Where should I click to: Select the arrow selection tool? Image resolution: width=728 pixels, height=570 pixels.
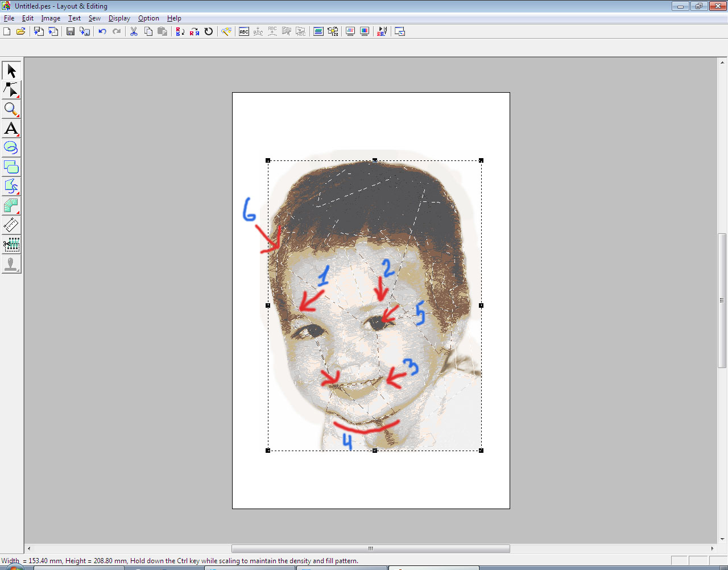pos(11,71)
